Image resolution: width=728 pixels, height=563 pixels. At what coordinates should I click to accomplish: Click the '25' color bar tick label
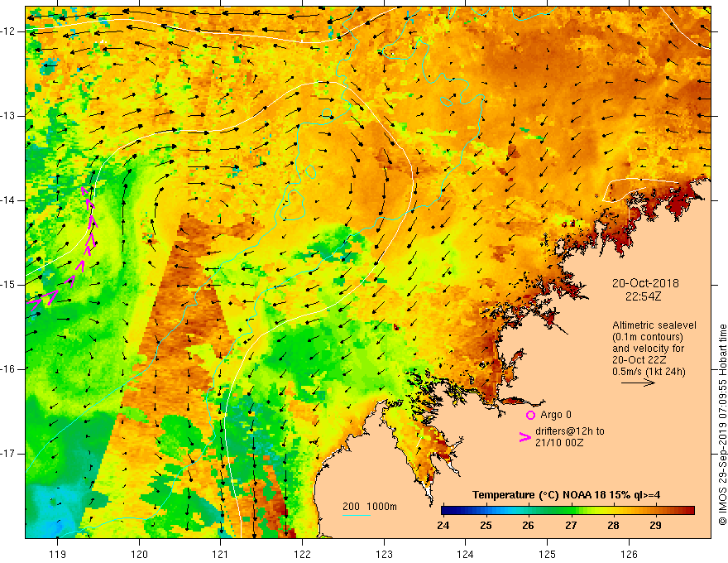point(486,526)
